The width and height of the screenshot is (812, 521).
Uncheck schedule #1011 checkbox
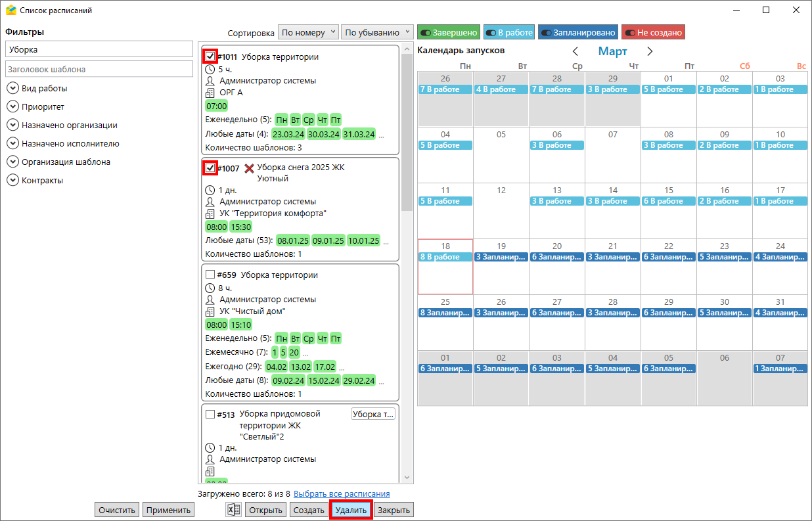point(210,57)
